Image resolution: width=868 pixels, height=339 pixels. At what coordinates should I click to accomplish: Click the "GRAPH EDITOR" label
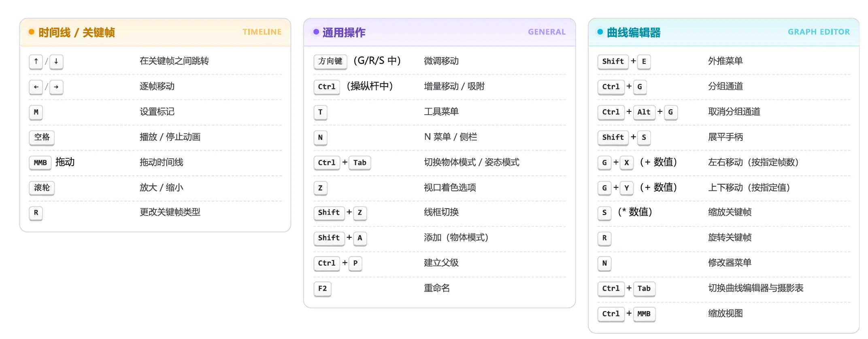819,32
